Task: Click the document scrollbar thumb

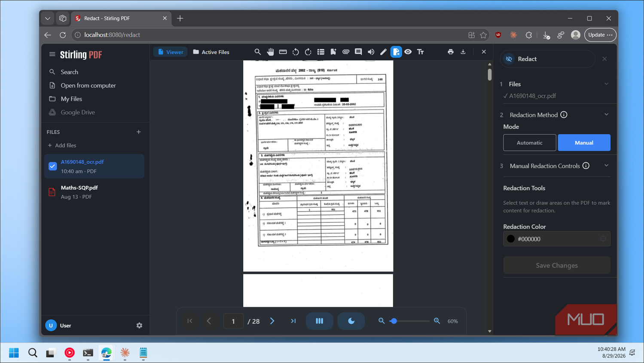Action: click(x=489, y=74)
